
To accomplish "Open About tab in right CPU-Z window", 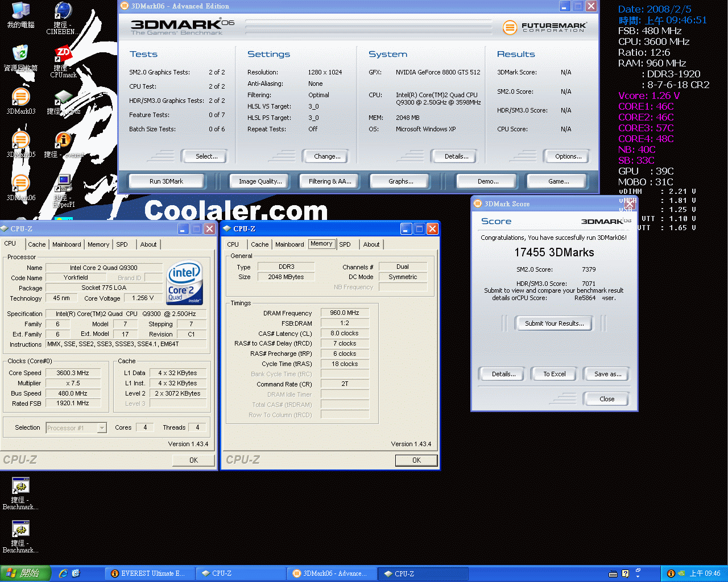I will (371, 244).
